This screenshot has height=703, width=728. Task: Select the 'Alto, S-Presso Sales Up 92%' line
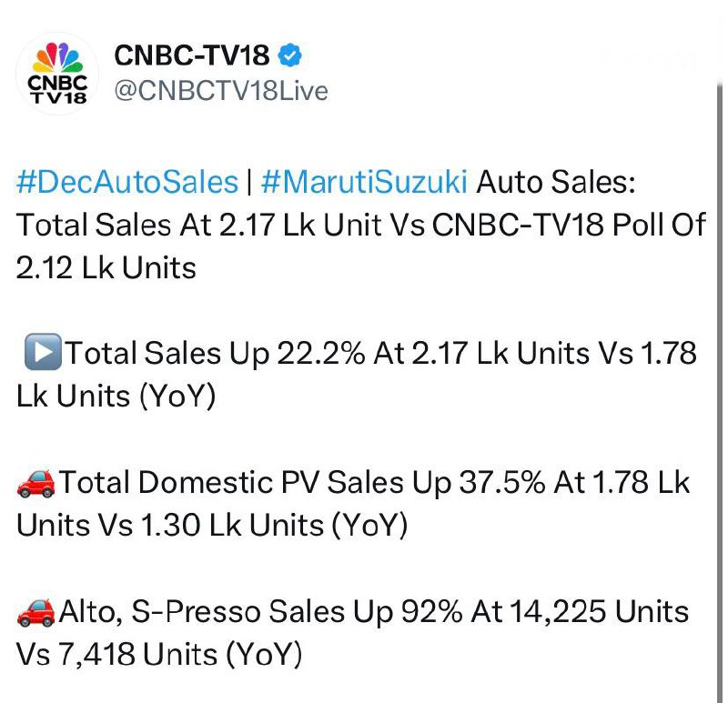coord(261,611)
